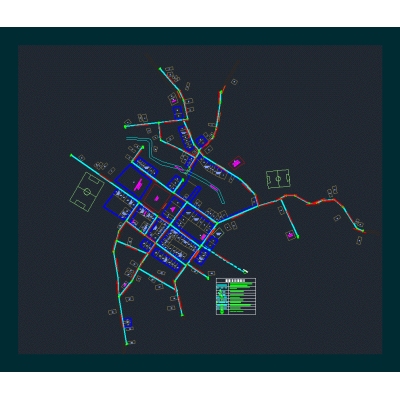Select the small blue box on the bottom road
The height and width of the screenshot is (400, 400).
click(127, 322)
